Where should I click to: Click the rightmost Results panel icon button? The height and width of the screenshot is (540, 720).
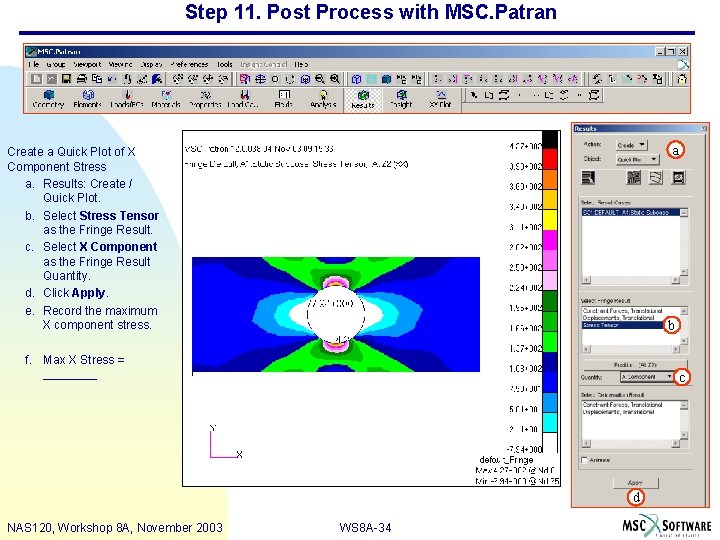pos(678,178)
